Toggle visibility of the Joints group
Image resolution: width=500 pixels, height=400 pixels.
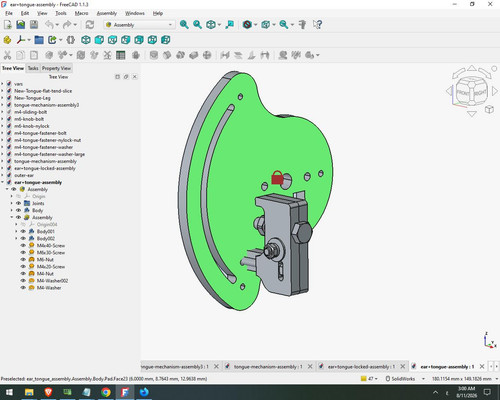(x=19, y=203)
